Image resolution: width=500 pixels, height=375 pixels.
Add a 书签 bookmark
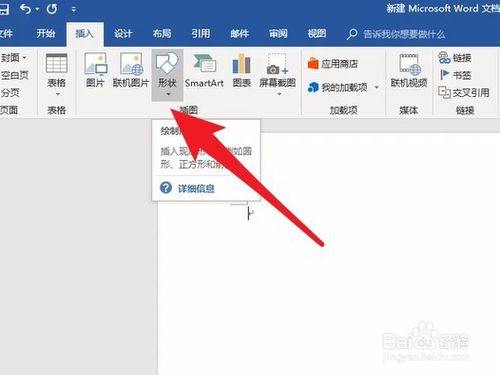click(455, 75)
